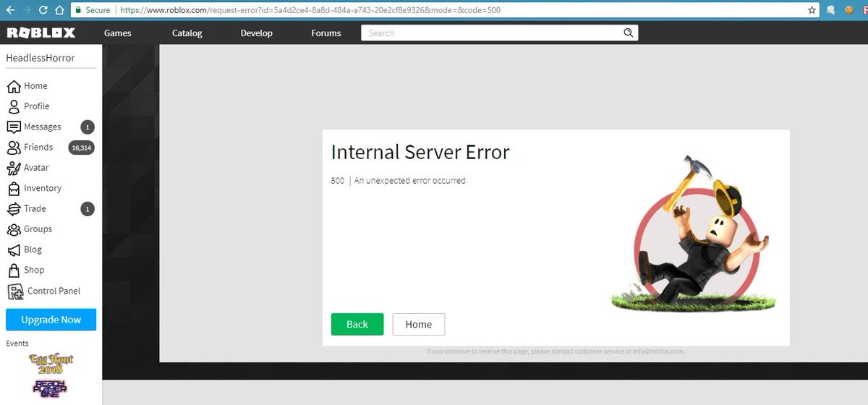
Task: Click the "Internal Server Error" heading
Action: 420,152
